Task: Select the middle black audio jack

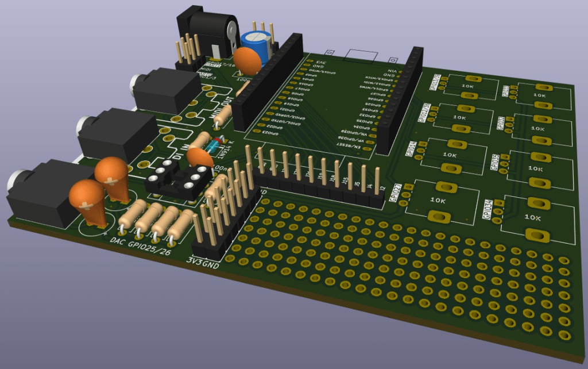Action: point(112,134)
